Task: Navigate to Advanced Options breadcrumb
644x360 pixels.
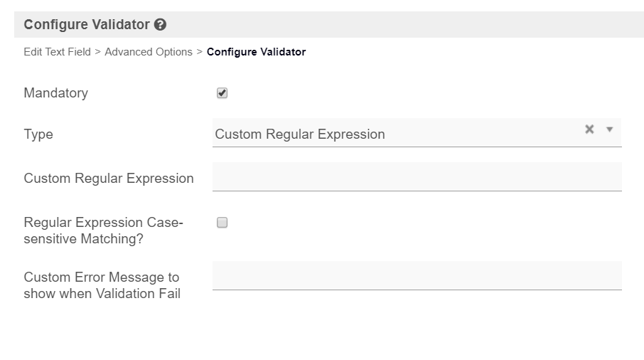Action: coord(149,52)
